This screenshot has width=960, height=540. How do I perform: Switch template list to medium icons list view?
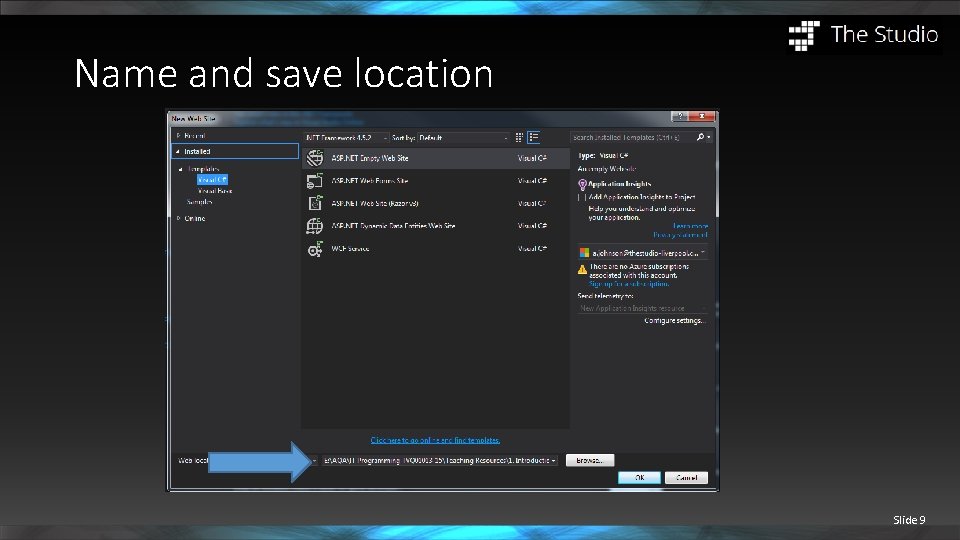coord(534,138)
